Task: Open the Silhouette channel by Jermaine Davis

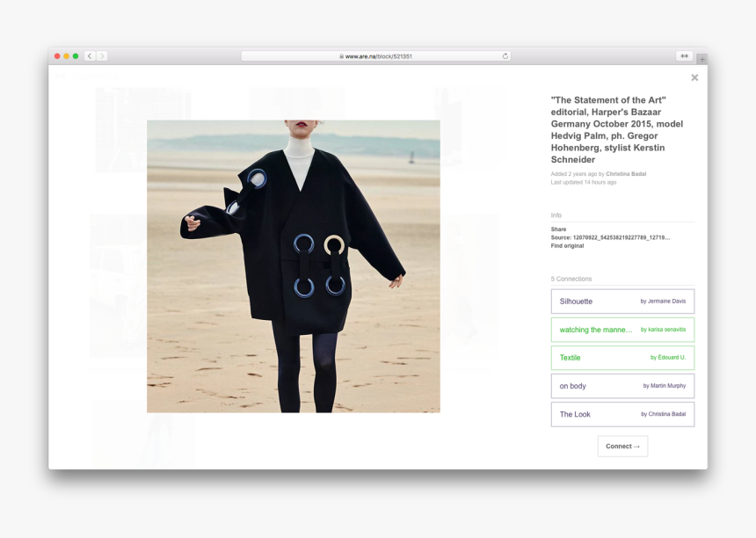Action: 622,301
